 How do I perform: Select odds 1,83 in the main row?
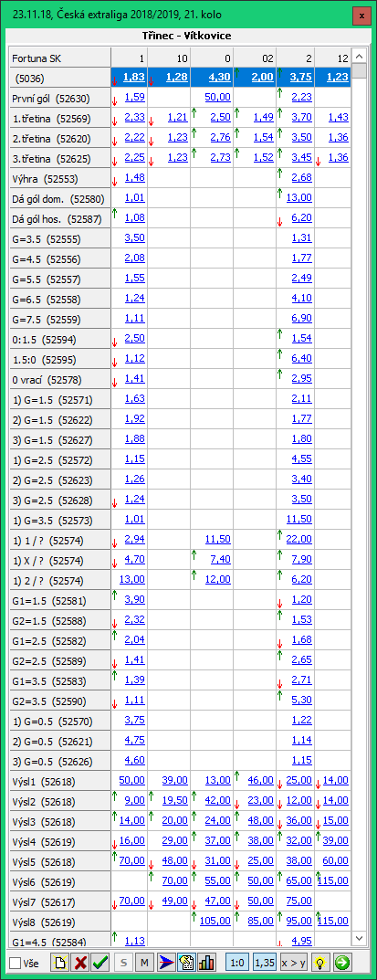[x=134, y=77]
